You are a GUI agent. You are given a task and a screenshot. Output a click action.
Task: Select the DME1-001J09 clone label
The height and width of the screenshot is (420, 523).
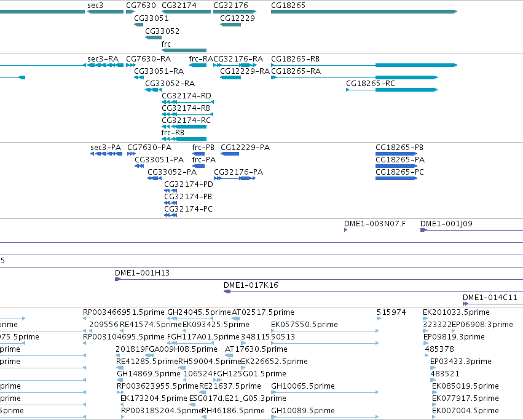click(446, 224)
